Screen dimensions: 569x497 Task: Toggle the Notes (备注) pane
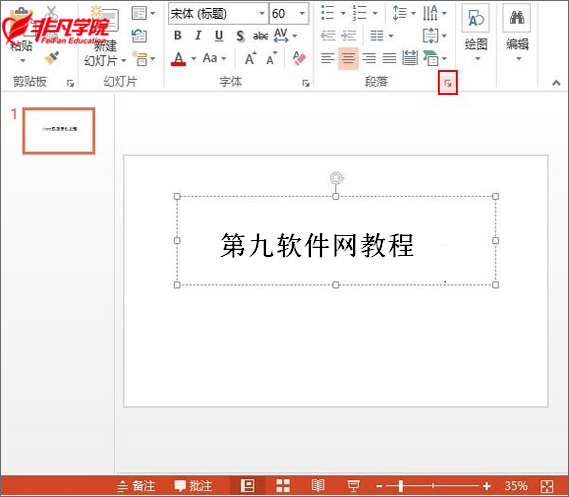[136, 486]
